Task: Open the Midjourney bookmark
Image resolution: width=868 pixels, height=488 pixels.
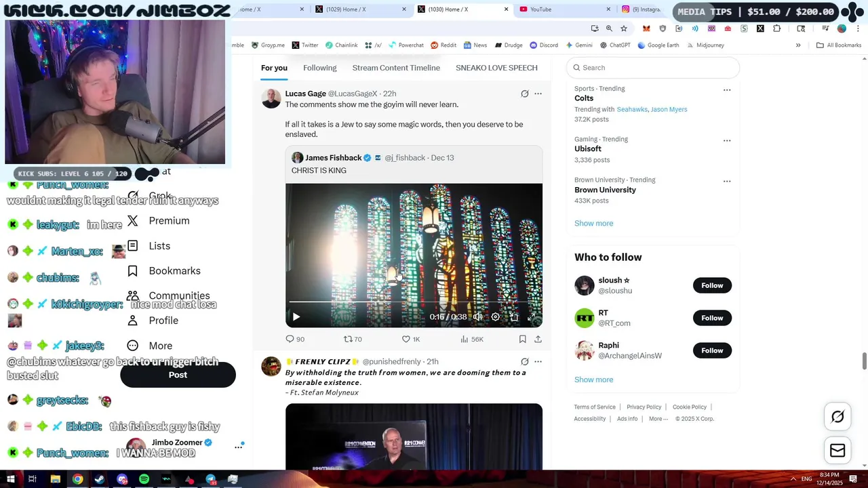Action: click(705, 45)
